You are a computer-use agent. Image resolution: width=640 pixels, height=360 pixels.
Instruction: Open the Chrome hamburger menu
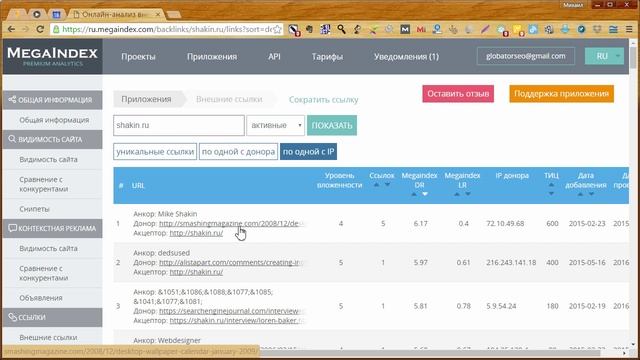[x=629, y=29]
